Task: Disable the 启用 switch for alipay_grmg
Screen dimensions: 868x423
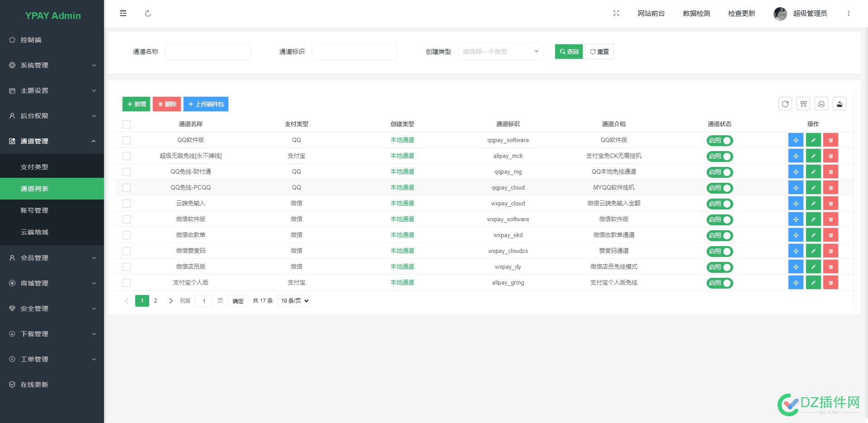Action: 720,283
